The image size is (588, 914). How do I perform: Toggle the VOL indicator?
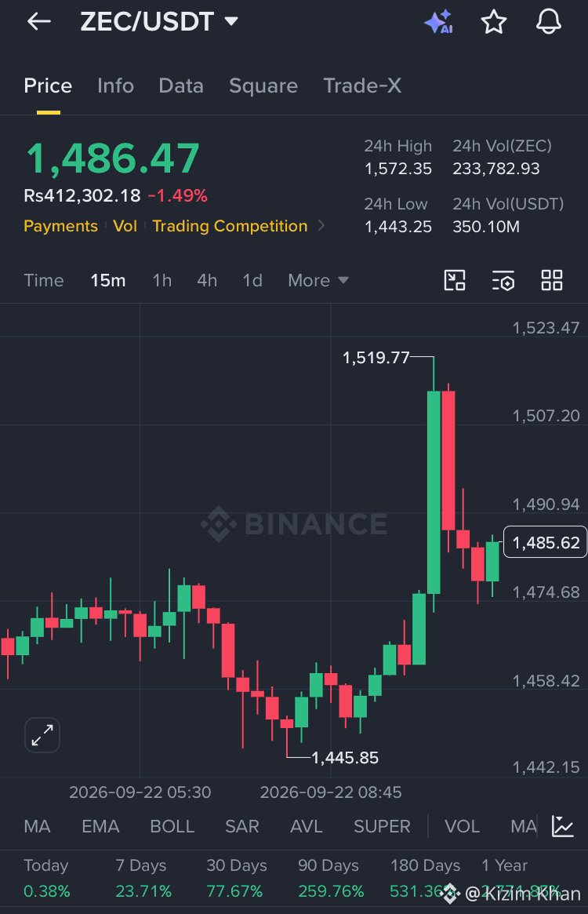pos(462,826)
